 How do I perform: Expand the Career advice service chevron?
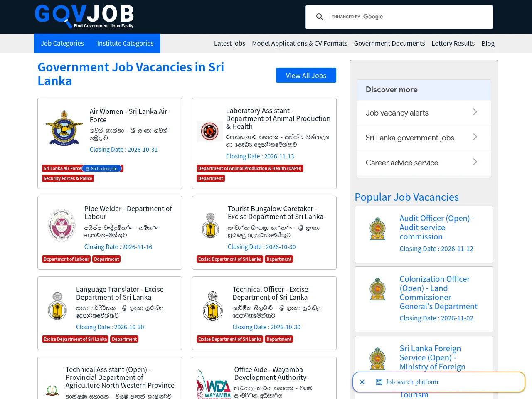point(475,162)
